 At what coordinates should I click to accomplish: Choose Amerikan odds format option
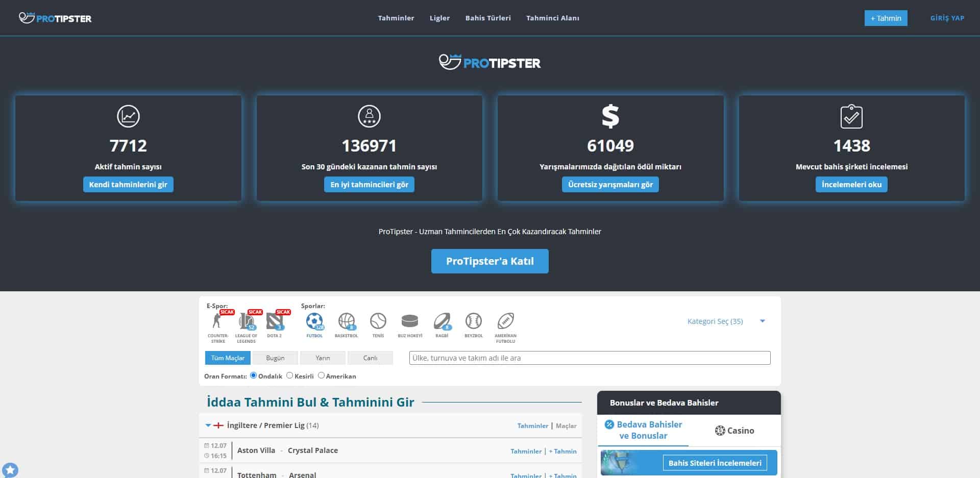point(322,375)
